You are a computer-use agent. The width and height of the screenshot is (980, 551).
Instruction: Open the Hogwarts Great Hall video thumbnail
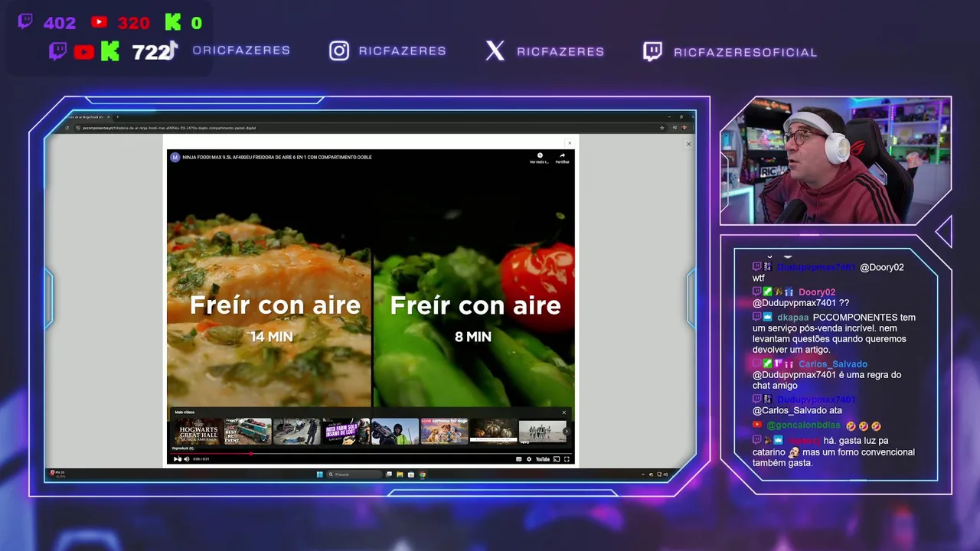point(198,432)
